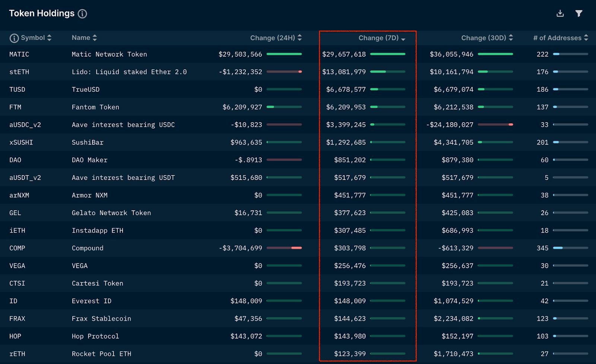Click the 30D value $2,234,082 for FRAX
The image size is (596, 364).
(x=453, y=319)
